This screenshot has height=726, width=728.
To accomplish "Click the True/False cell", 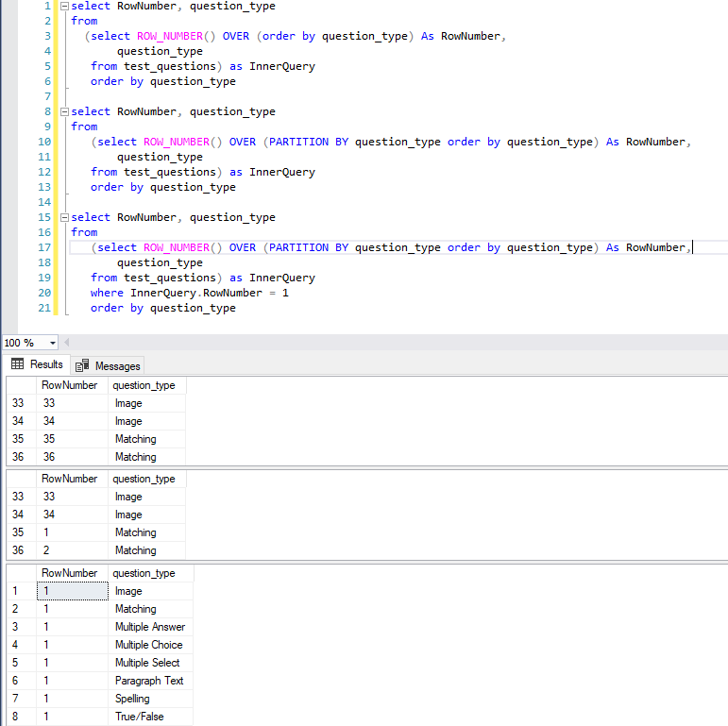I will pyautogui.click(x=150, y=717).
